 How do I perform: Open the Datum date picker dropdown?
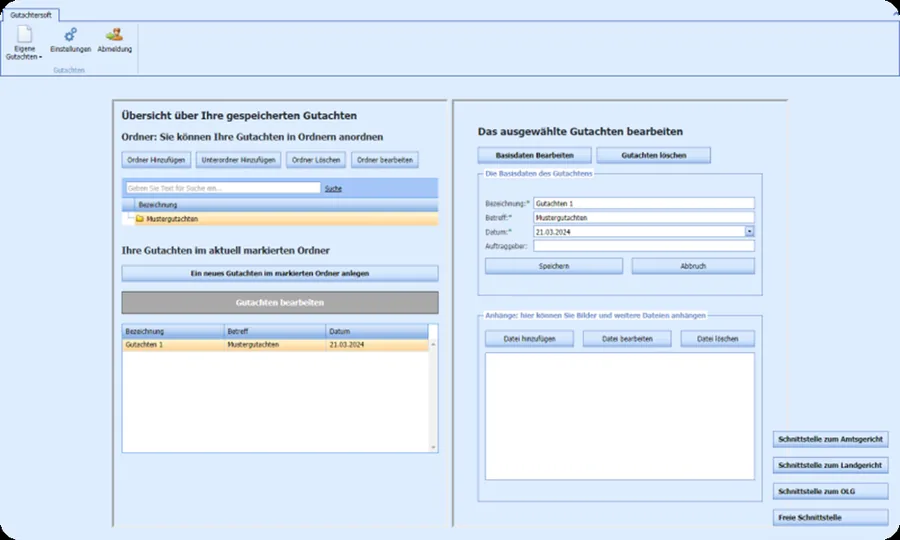(x=749, y=231)
